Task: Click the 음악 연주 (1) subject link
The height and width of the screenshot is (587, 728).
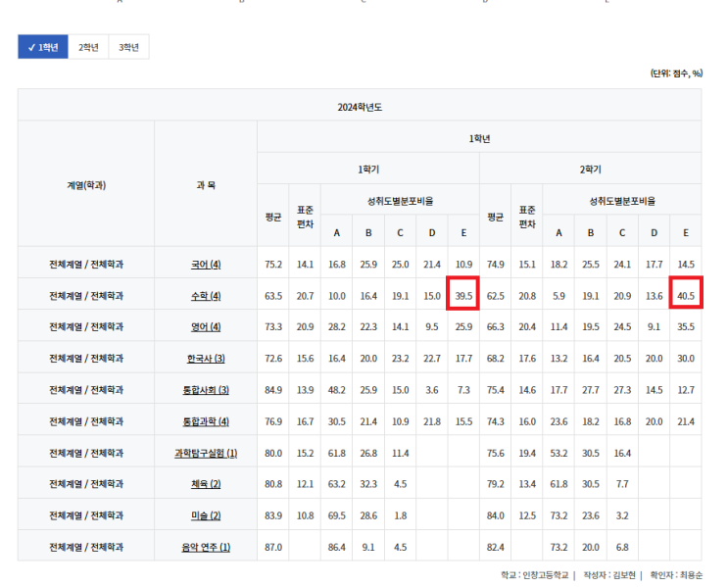Action: tap(206, 547)
